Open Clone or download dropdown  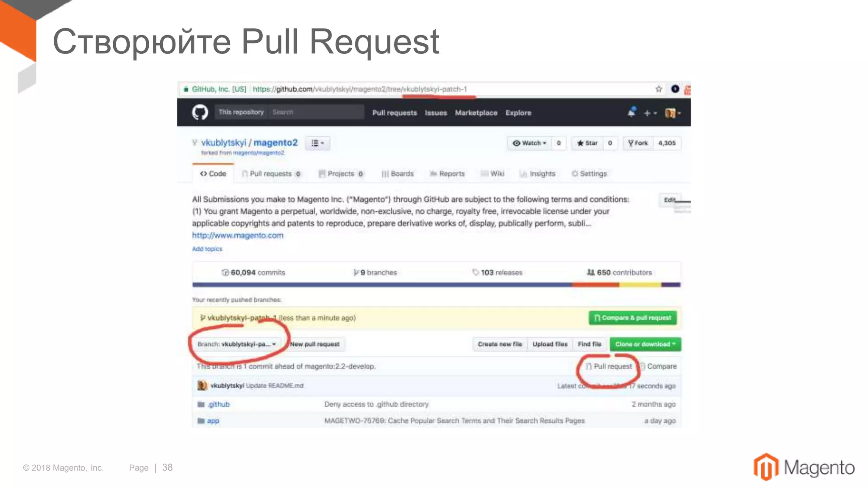coord(645,344)
